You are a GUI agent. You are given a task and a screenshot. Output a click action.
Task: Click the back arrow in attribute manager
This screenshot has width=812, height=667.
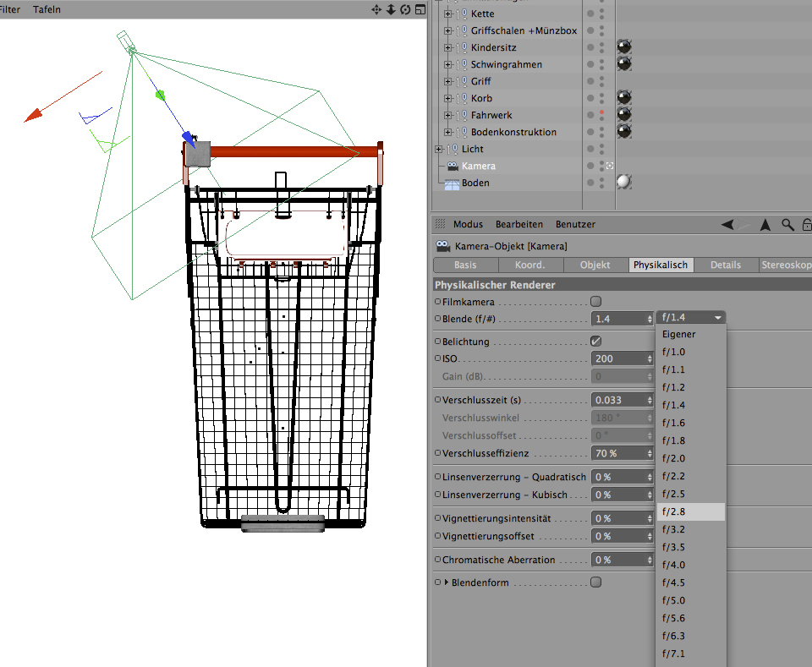728,224
